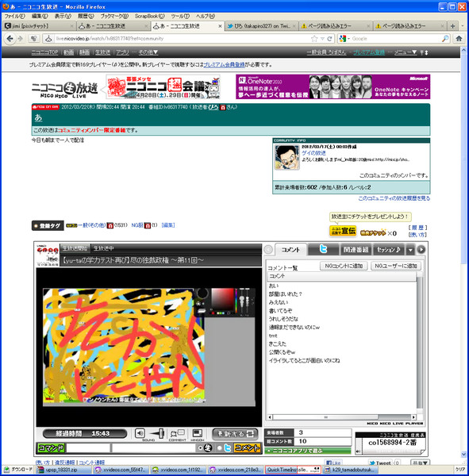
Task: Click the Facebook Like button
Action: coord(333,463)
